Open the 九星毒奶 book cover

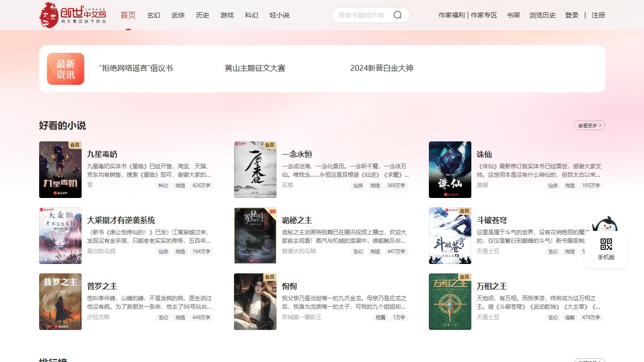click(60, 170)
